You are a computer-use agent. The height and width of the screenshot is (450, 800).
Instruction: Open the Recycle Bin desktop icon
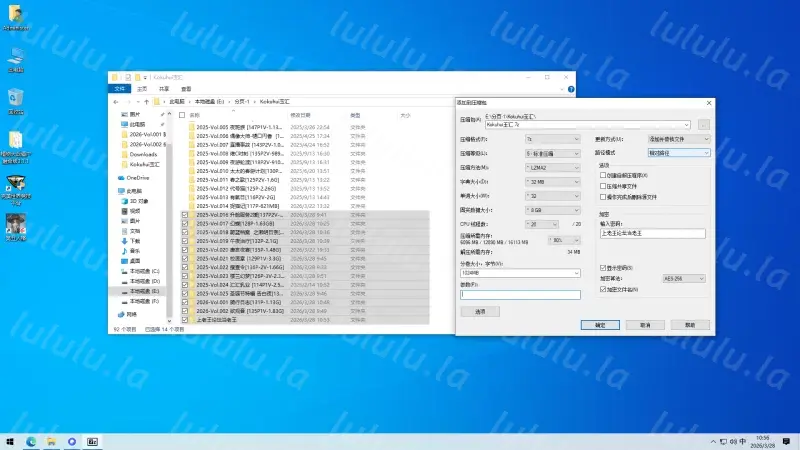15,101
